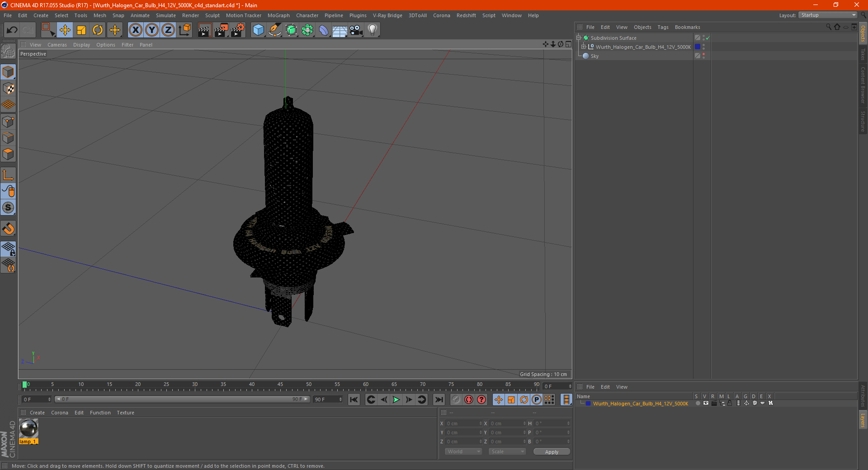This screenshot has height=470, width=868.
Task: Open the MoGraph menu
Action: pos(278,15)
